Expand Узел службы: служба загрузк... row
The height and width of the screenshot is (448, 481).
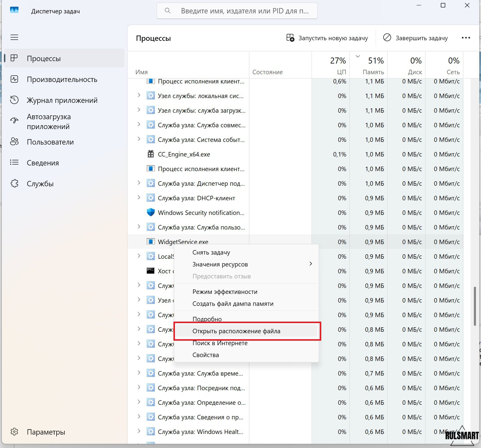coord(139,110)
